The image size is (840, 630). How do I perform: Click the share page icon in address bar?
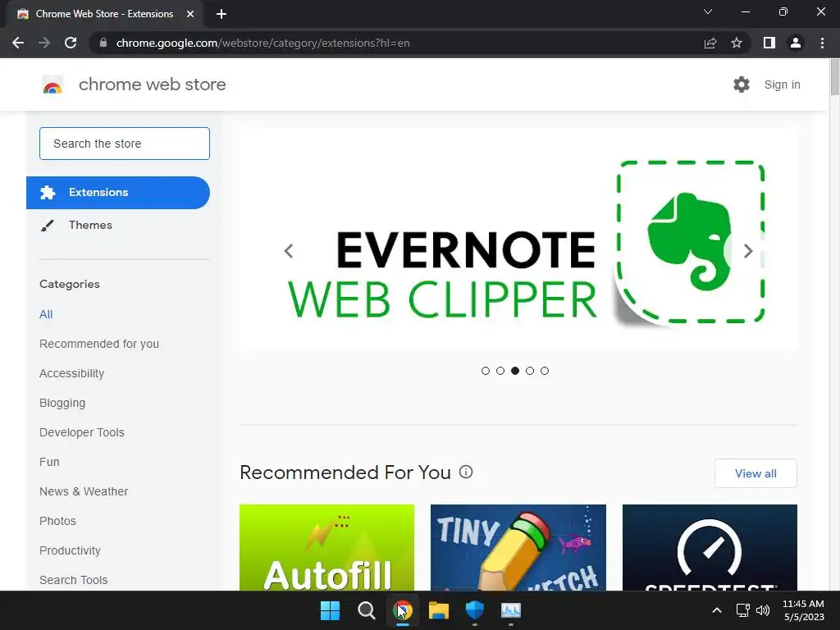point(710,43)
